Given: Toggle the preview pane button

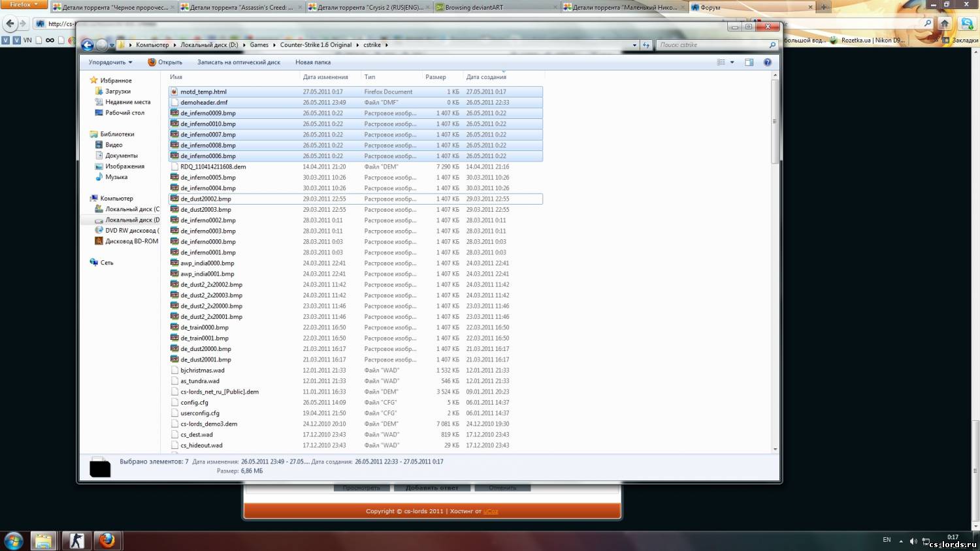Looking at the screenshot, I should [749, 62].
